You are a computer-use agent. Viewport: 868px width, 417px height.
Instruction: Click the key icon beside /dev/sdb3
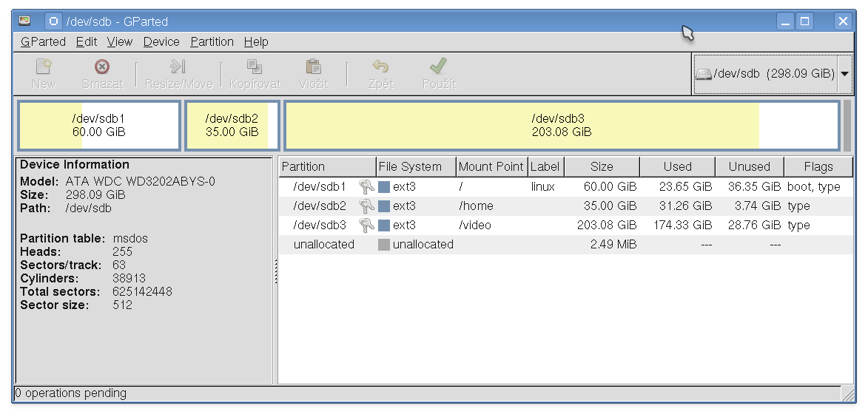tap(366, 225)
